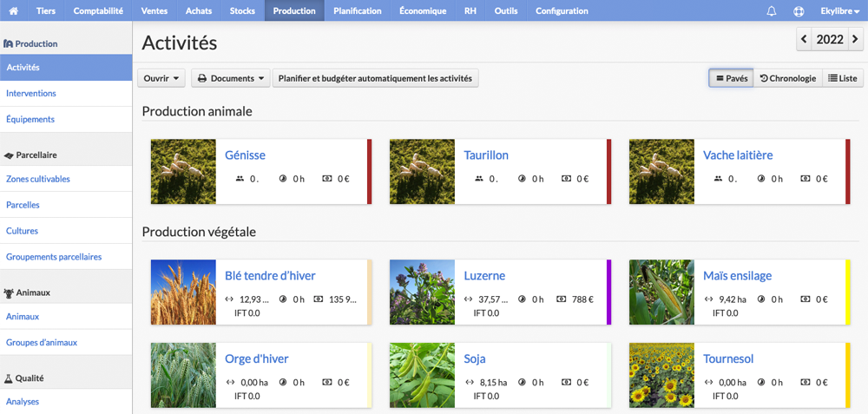Switch to Liste view
The image size is (868, 414).
click(x=843, y=79)
